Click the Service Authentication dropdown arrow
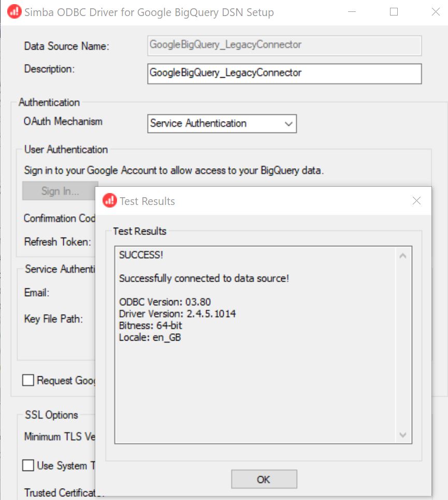This screenshot has height=500, width=448. pos(288,124)
